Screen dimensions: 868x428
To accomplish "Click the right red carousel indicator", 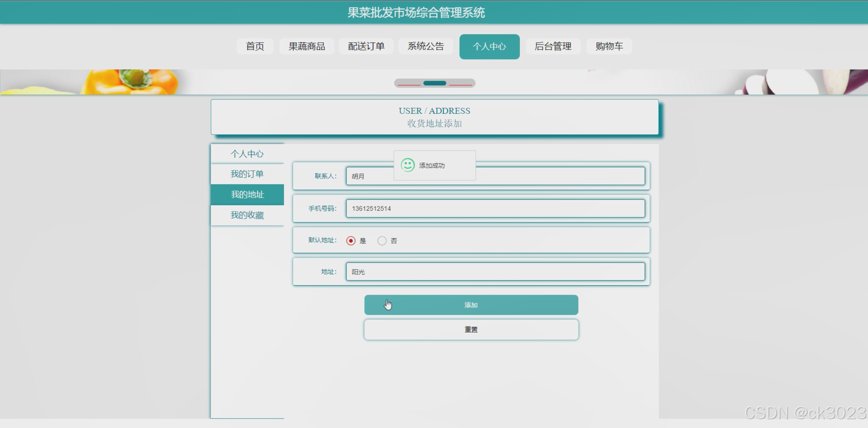I will [460, 84].
